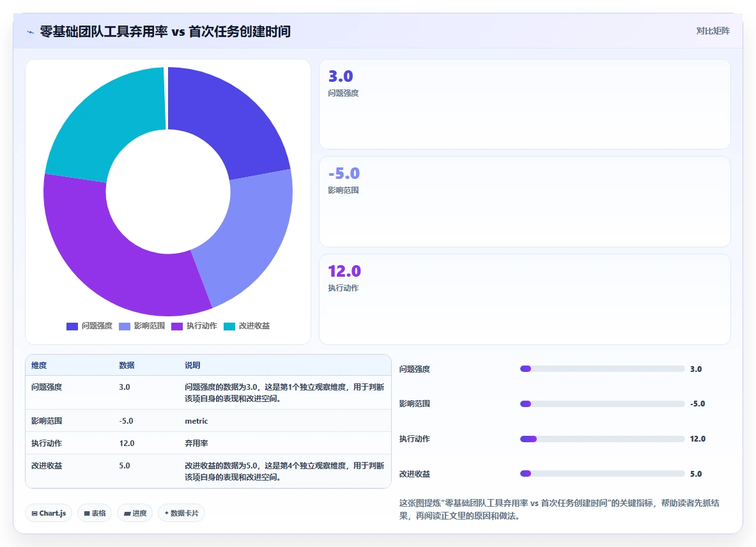
Task: Click the 说明 column header
Action: [x=192, y=366]
